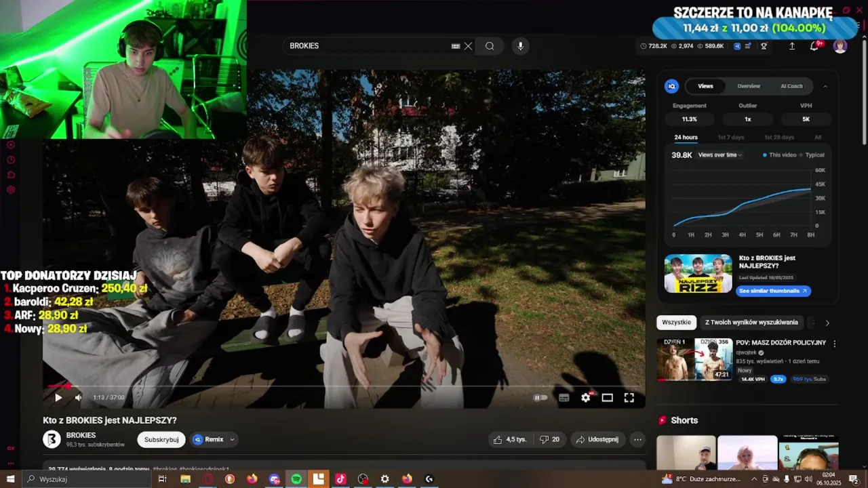Viewport: 868px width, 488px height.
Task: Open Spotify from the taskbar
Action: (296, 479)
